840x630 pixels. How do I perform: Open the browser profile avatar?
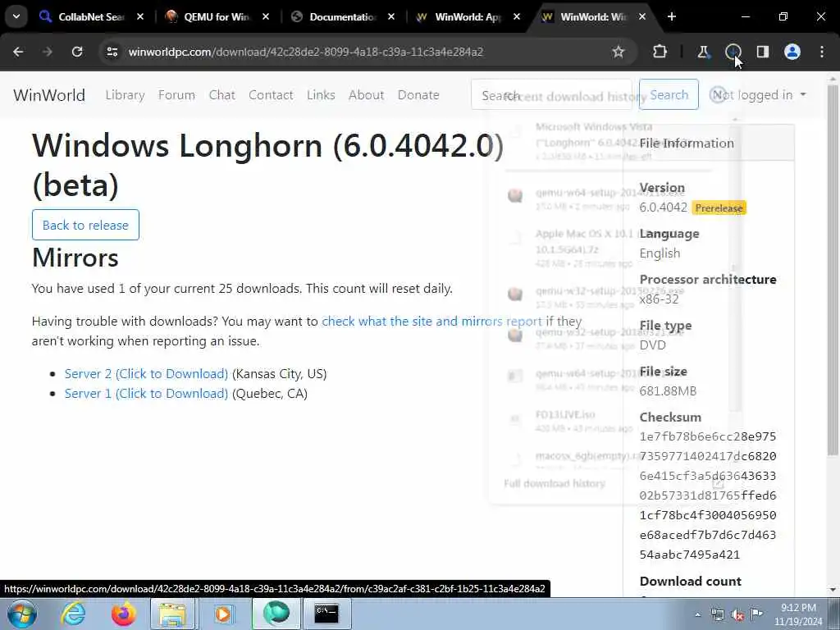[x=792, y=52]
